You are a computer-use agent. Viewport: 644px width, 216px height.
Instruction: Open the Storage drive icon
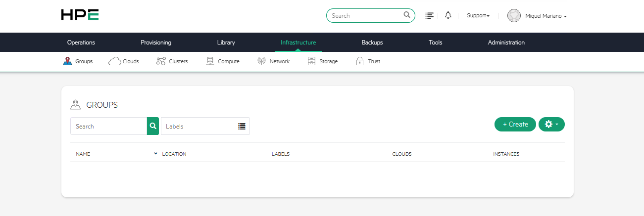pos(311,61)
